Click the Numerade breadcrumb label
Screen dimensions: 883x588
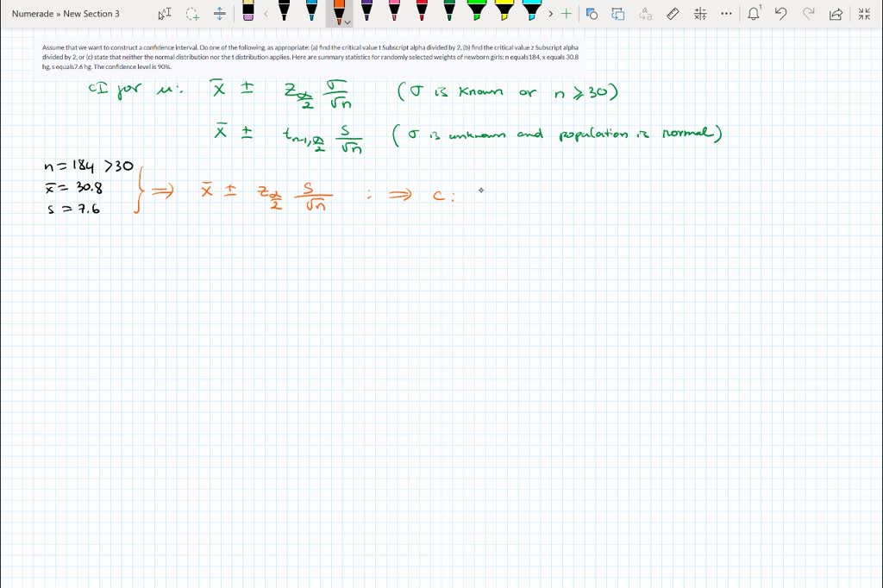tap(34, 13)
